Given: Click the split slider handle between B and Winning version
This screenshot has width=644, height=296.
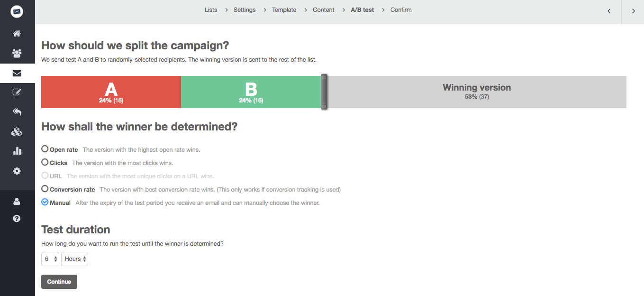Looking at the screenshot, I should click(x=324, y=92).
